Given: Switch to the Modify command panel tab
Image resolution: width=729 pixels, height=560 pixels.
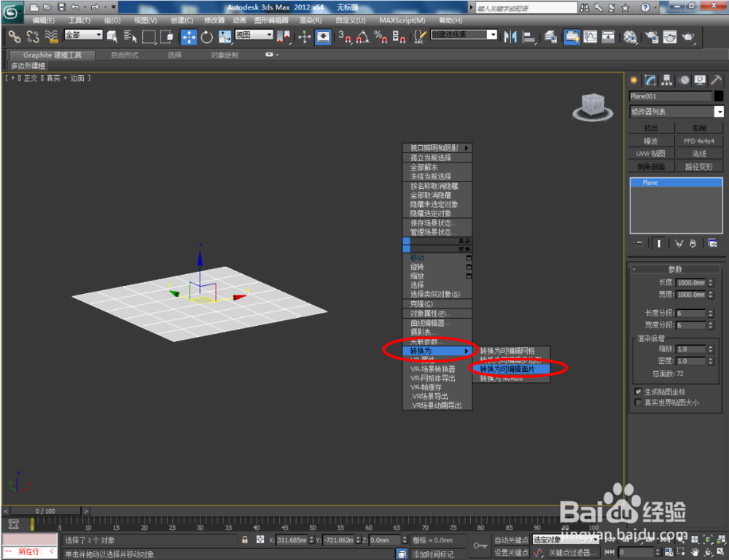Looking at the screenshot, I should (x=650, y=80).
